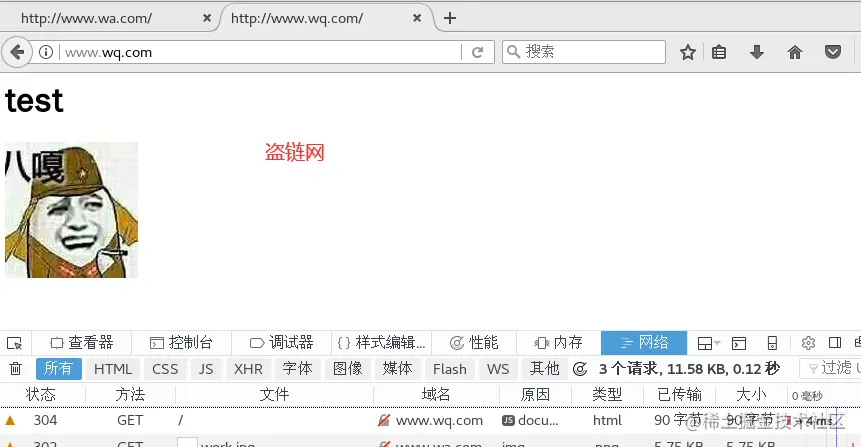Go back using the browser back arrow
This screenshot has width=861, height=447.
pos(17,52)
